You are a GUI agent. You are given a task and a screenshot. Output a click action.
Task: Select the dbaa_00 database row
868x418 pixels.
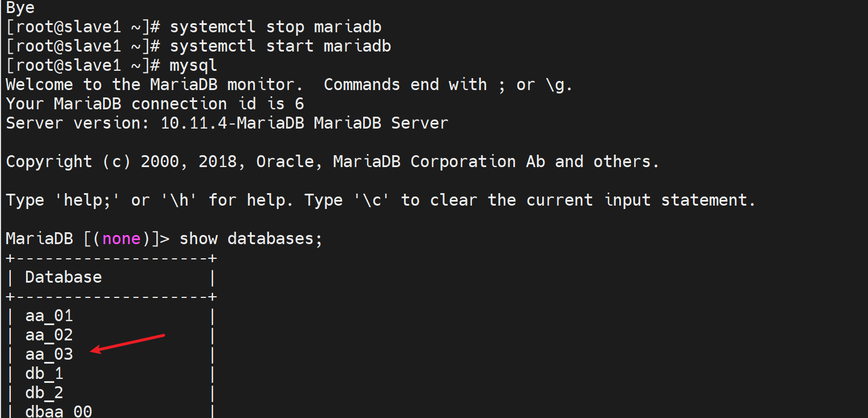click(x=58, y=411)
